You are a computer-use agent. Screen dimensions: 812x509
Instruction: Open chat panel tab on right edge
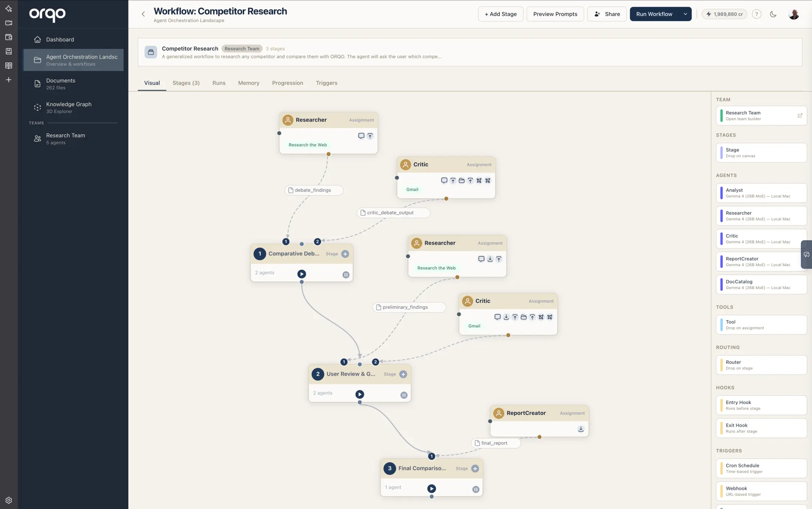[806, 254]
